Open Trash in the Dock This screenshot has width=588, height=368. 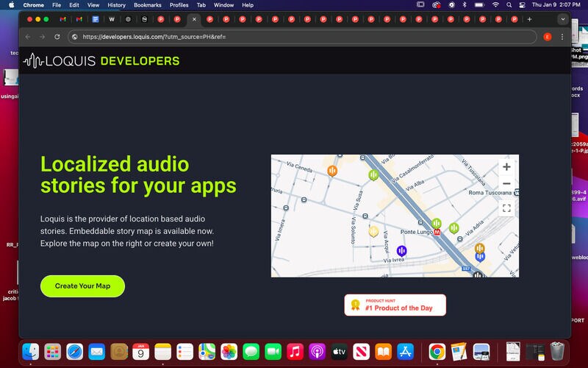(x=557, y=352)
